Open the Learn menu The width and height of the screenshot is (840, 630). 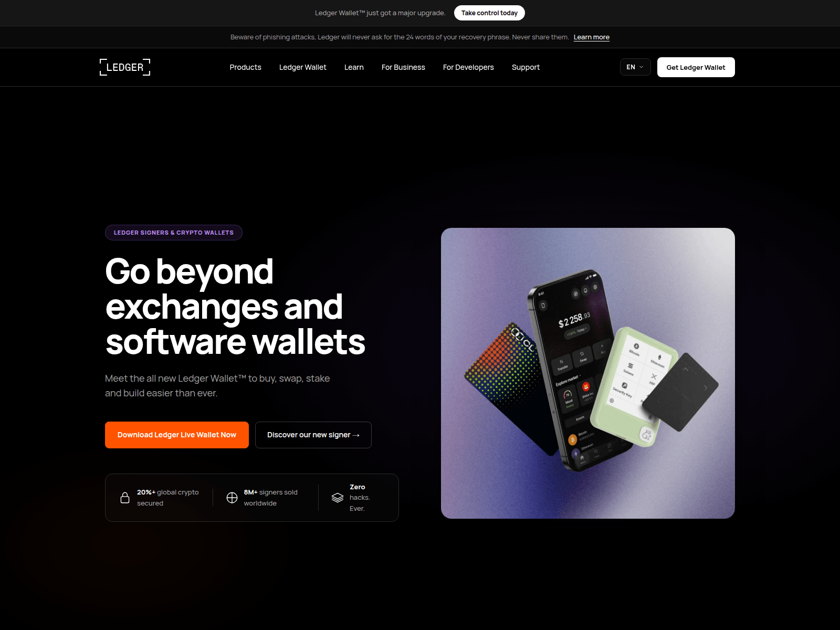[354, 67]
